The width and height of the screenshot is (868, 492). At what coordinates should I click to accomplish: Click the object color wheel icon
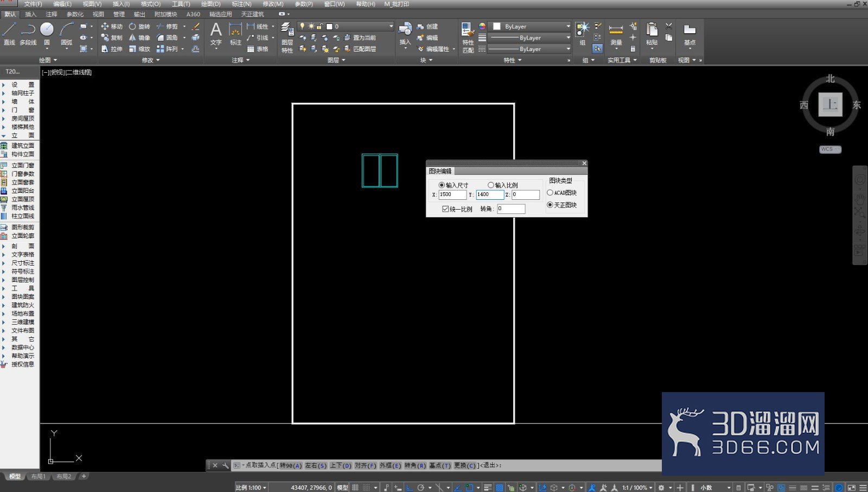coord(482,26)
